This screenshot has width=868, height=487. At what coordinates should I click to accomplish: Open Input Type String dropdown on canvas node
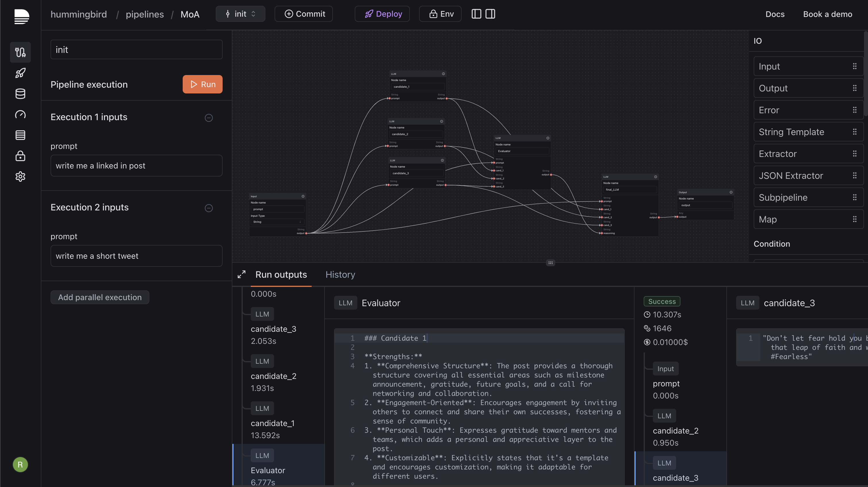[277, 222]
